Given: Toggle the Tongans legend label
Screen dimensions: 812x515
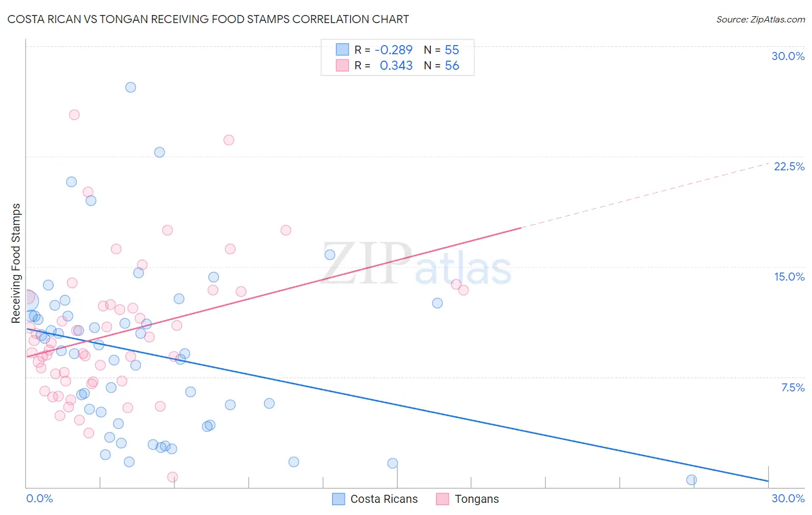Looking at the screenshot, I should [476, 499].
